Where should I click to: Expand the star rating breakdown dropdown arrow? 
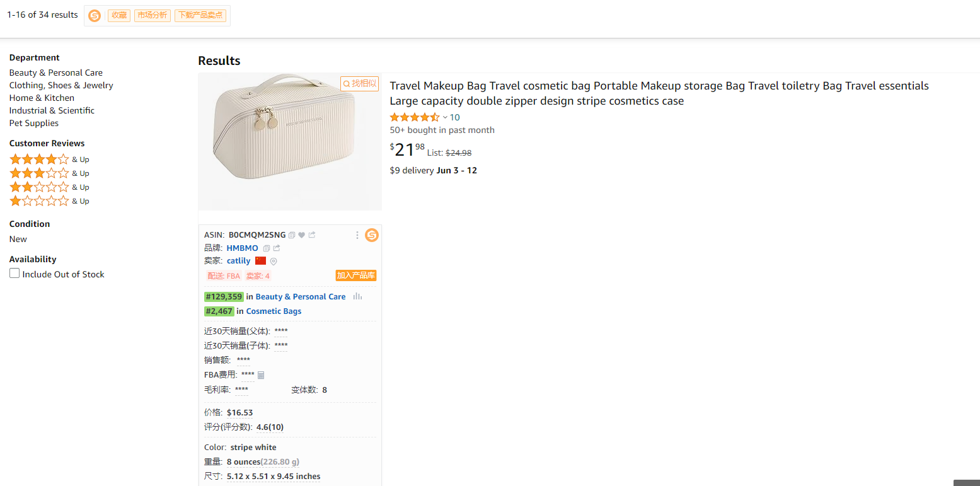coord(445,117)
